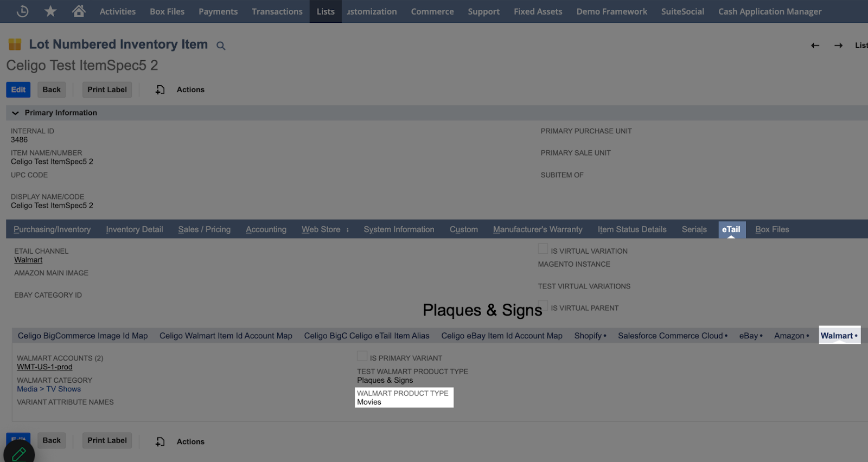Click the top Edit button
The image size is (868, 462).
click(x=18, y=89)
